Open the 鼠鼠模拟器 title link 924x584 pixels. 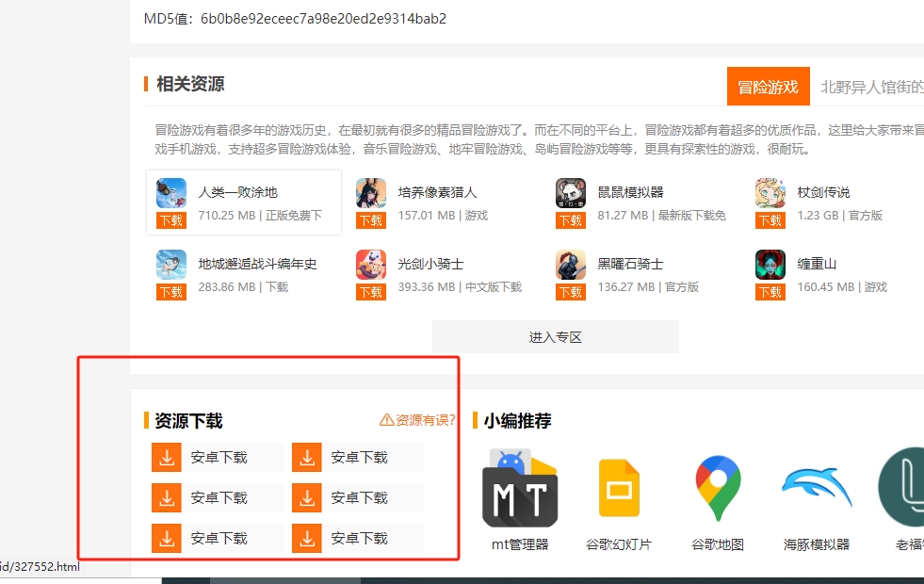630,192
